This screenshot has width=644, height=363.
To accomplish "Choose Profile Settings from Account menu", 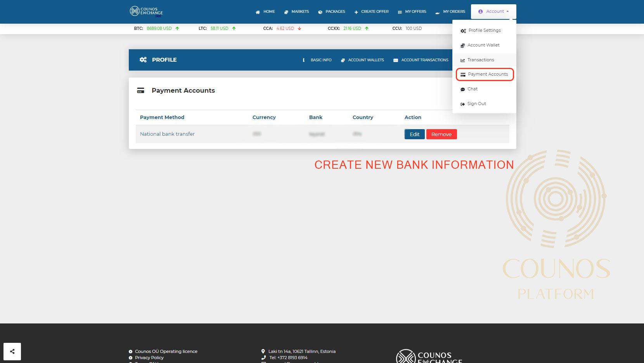I will [484, 30].
